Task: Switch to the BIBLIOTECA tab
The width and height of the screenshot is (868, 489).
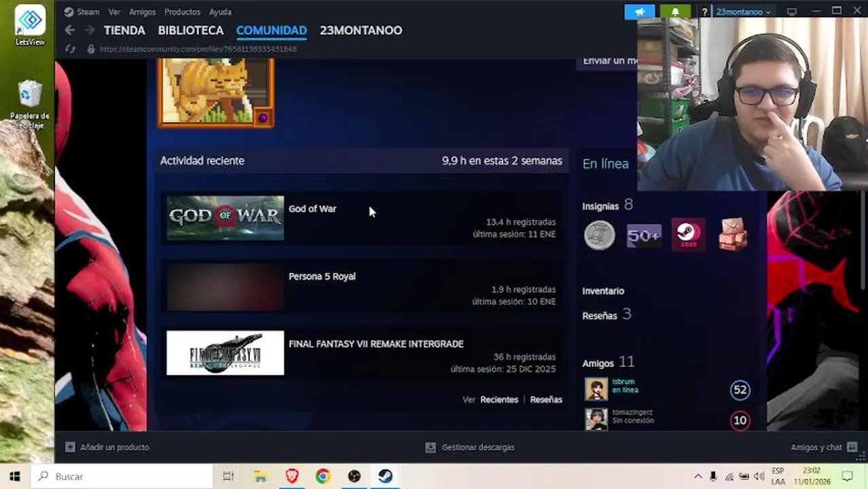Action: tap(191, 30)
